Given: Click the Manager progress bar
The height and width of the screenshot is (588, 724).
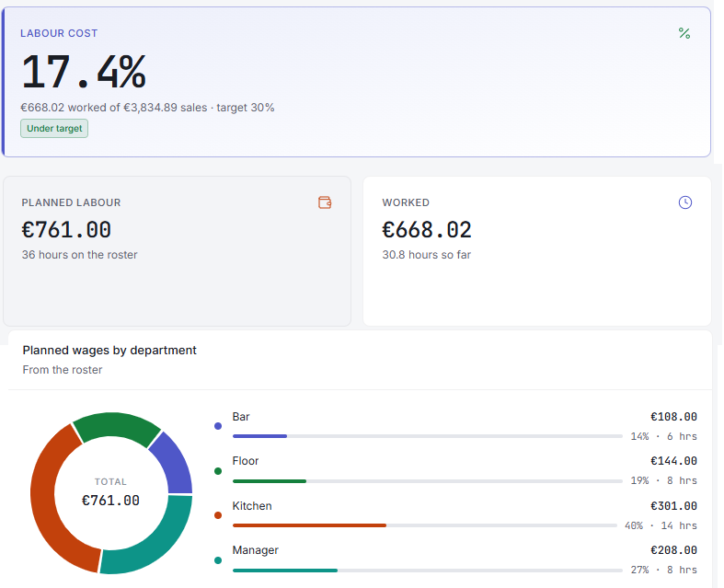Looking at the screenshot, I should (428, 570).
